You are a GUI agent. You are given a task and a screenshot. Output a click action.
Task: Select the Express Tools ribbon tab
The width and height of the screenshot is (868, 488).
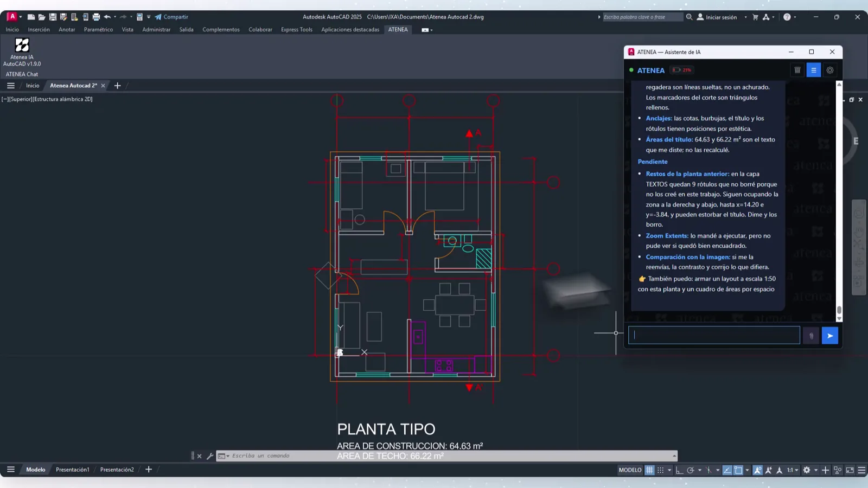(297, 30)
